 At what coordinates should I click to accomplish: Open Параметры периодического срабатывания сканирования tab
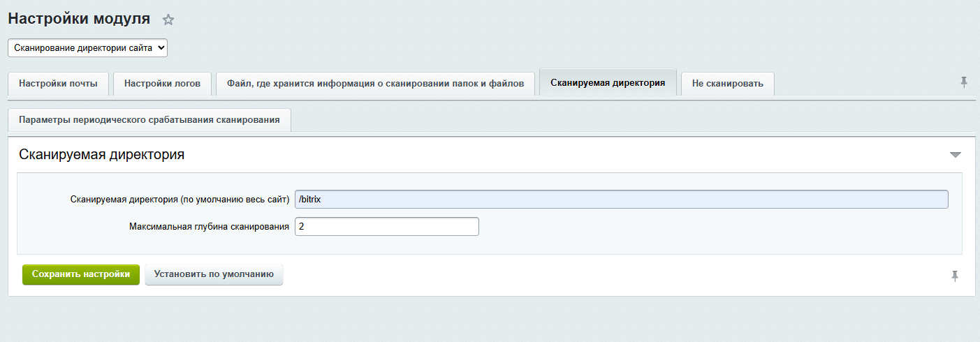point(149,120)
